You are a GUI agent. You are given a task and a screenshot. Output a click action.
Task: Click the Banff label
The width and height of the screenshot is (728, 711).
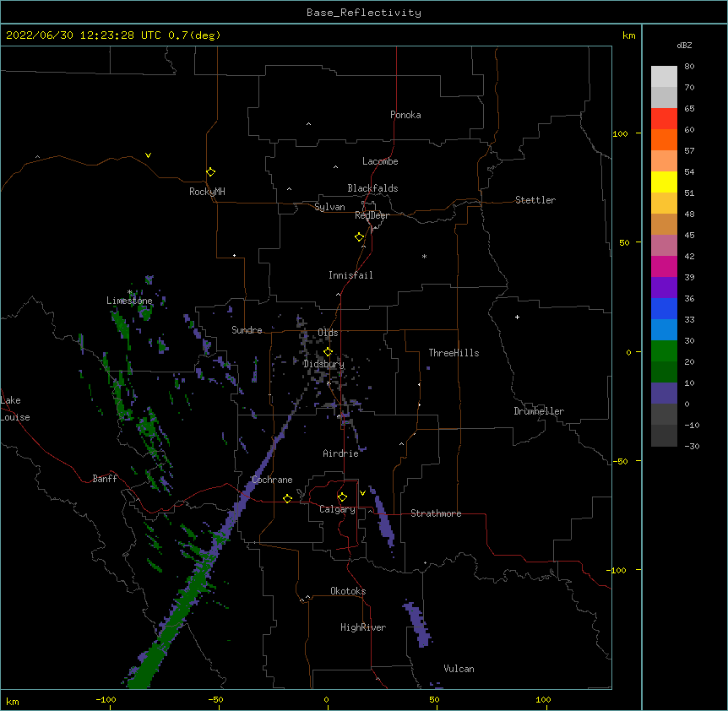[x=105, y=479]
